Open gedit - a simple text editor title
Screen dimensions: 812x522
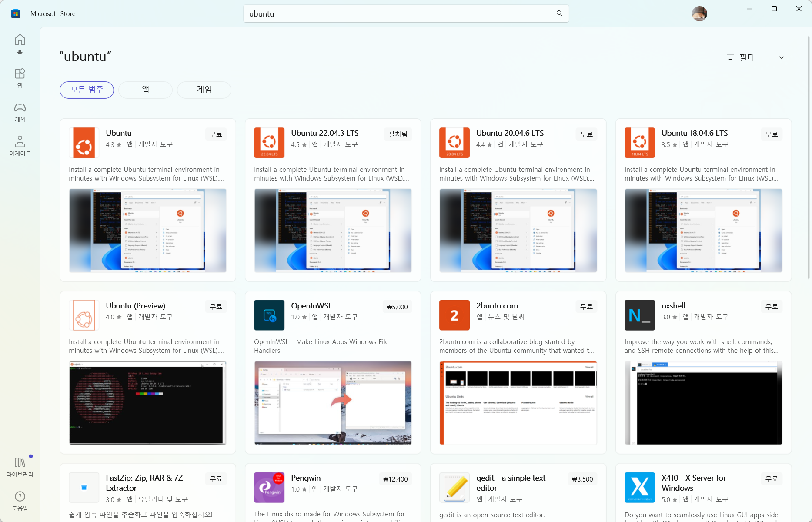click(511, 483)
